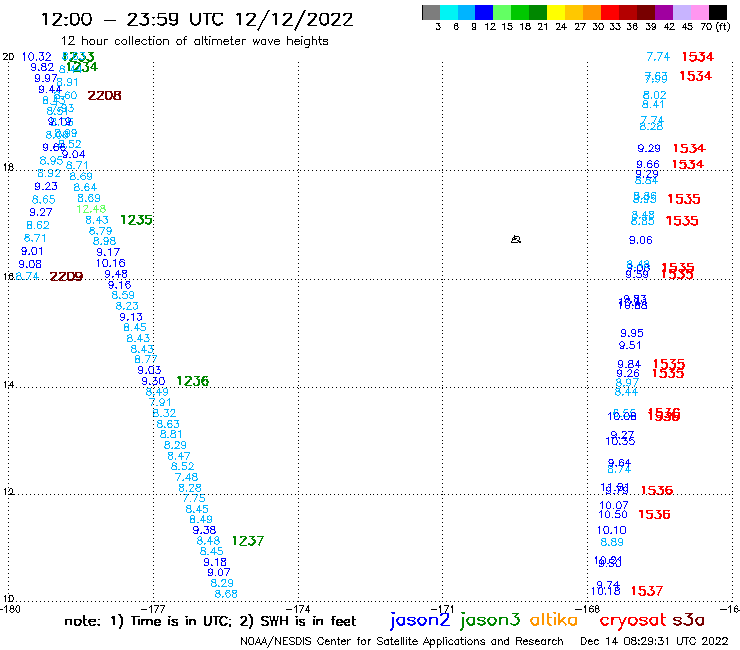Click the wave height value 7.91
This screenshot has width=740, height=650.
click(x=160, y=402)
